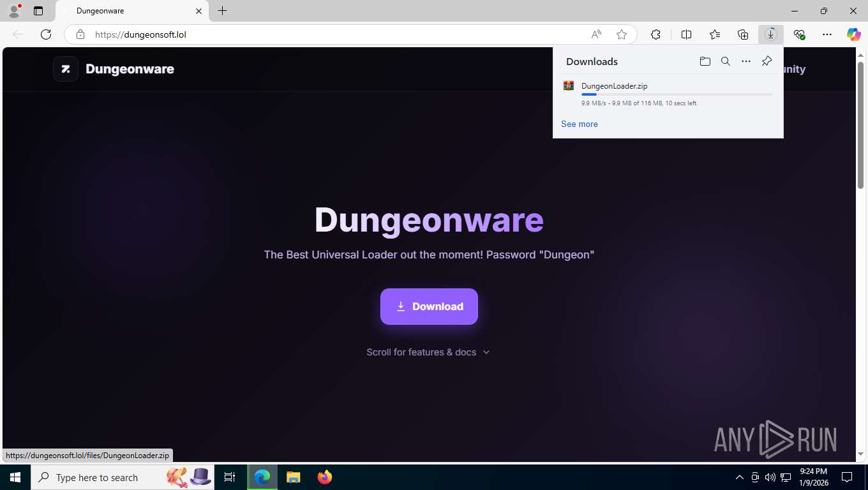Click DungeonLoader.zip file icon
The height and width of the screenshot is (490, 868).
(x=569, y=85)
